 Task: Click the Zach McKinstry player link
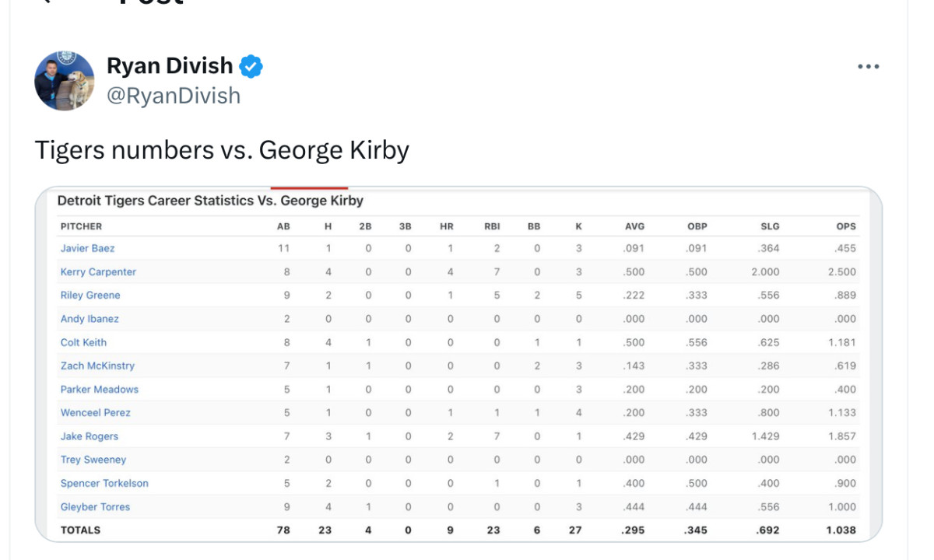pyautogui.click(x=97, y=366)
